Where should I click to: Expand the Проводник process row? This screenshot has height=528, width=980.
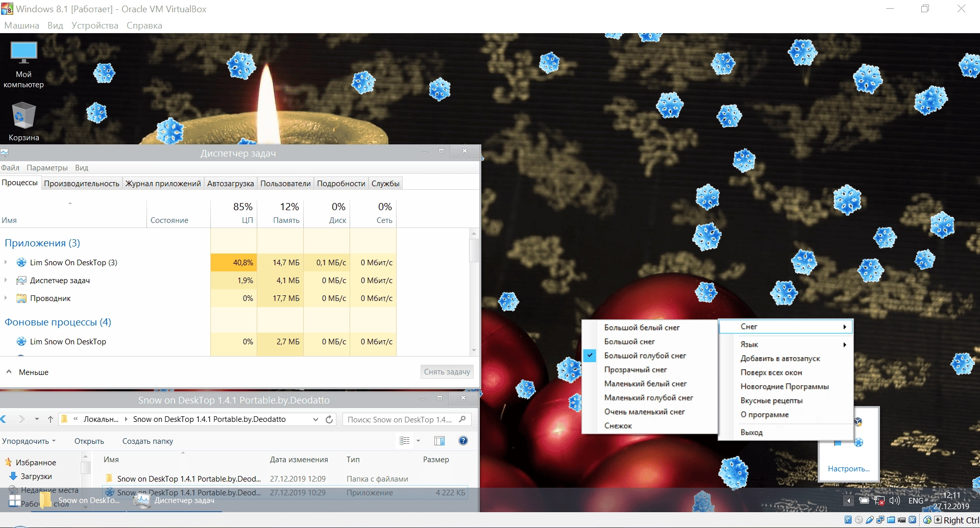(x=6, y=298)
